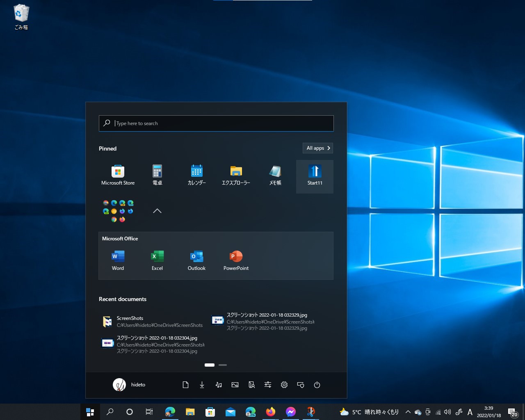Open the personal user folder shortcut icon
Viewport: 525px width, 420px height.
(x=251, y=385)
